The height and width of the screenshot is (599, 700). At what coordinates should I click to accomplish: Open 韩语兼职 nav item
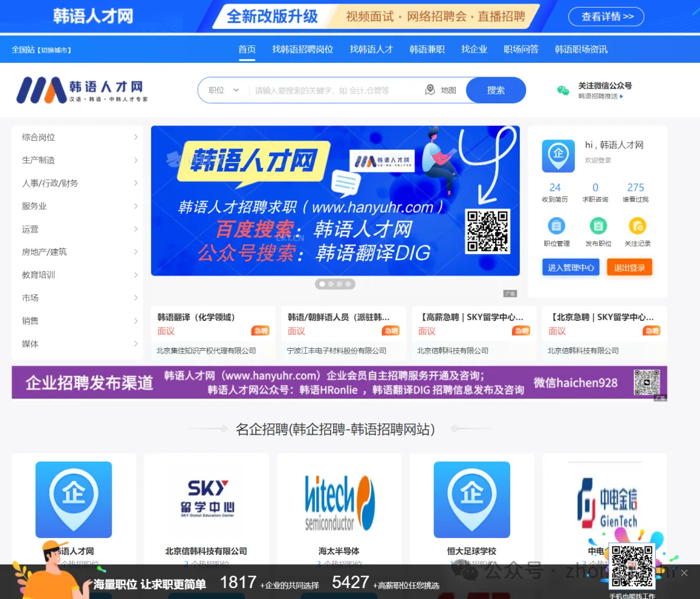(426, 49)
